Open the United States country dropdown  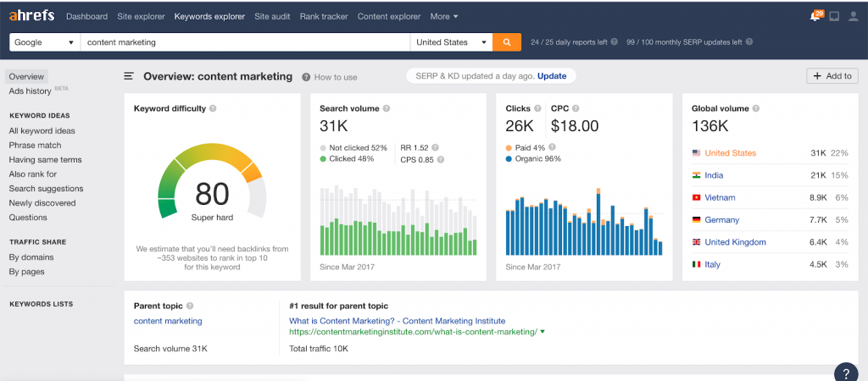[x=451, y=42]
